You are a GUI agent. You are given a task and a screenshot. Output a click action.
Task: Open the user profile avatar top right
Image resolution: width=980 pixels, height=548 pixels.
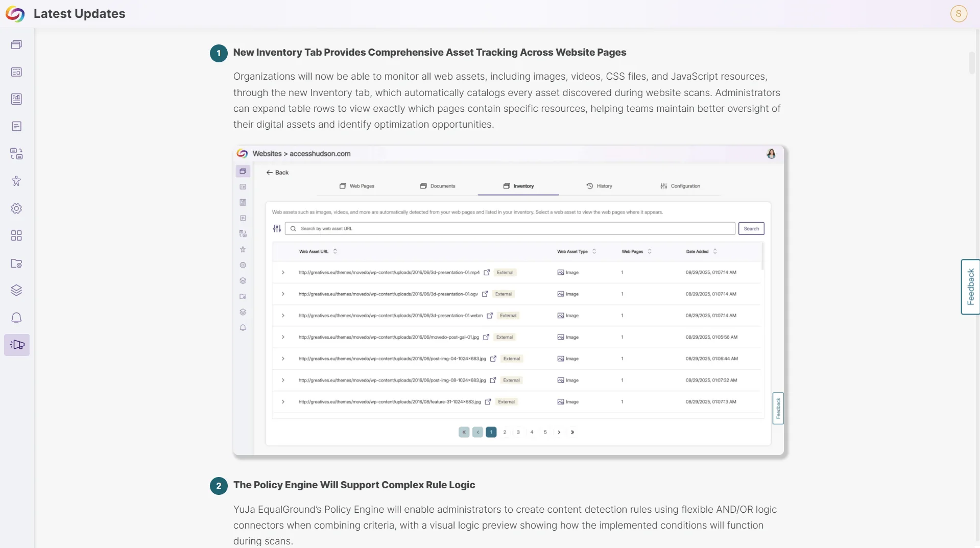959,14
